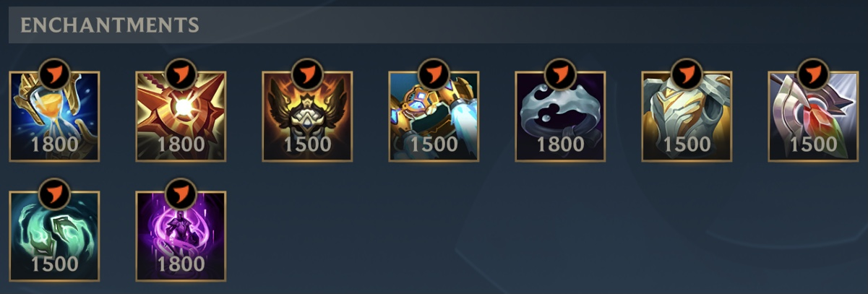Viewport: 868px width, 294px height.
Task: Pick the winged crown helmet enchant
Action: point(307,116)
